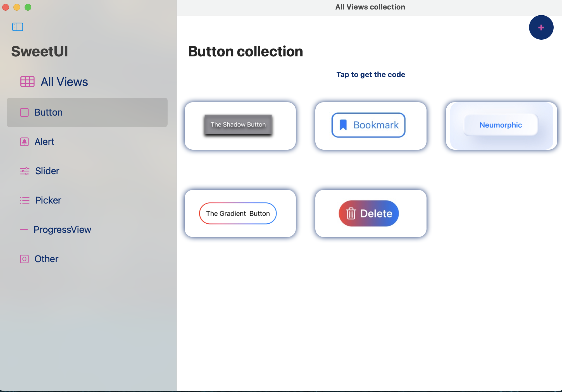
Task: Click the trash icon in the Delete button
Action: pos(351,213)
